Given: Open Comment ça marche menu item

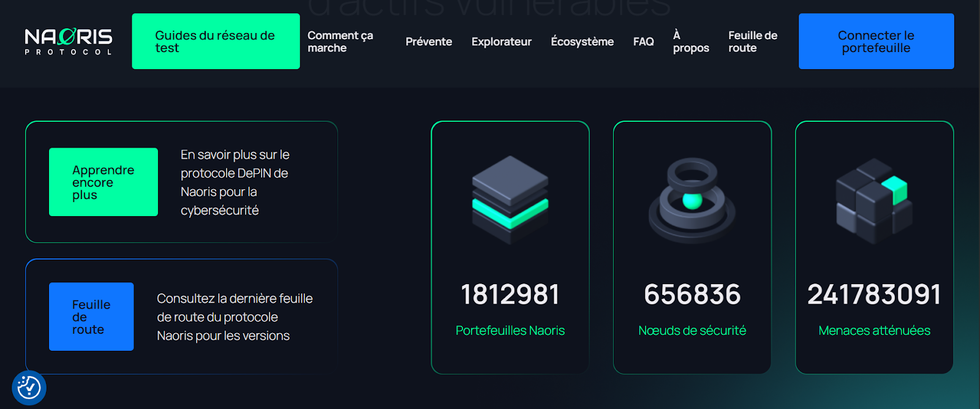Looking at the screenshot, I should tap(341, 42).
